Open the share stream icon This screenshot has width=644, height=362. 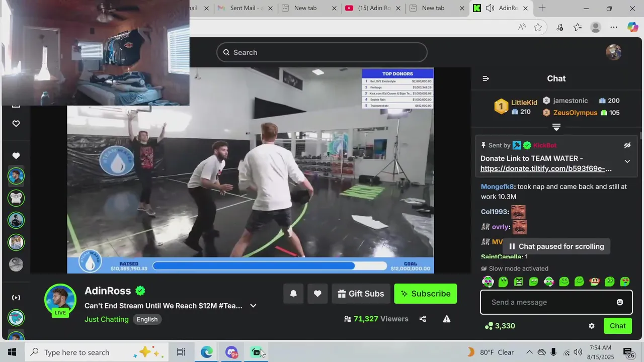click(423, 319)
